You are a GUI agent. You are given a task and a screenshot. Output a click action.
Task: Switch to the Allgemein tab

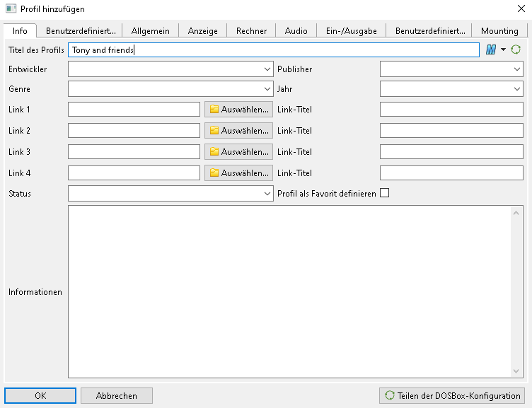click(x=150, y=31)
